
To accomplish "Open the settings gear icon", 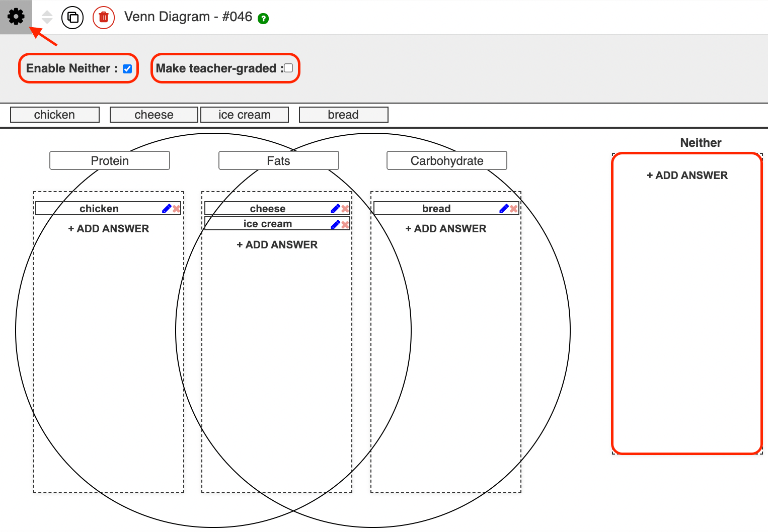I will 16,17.
